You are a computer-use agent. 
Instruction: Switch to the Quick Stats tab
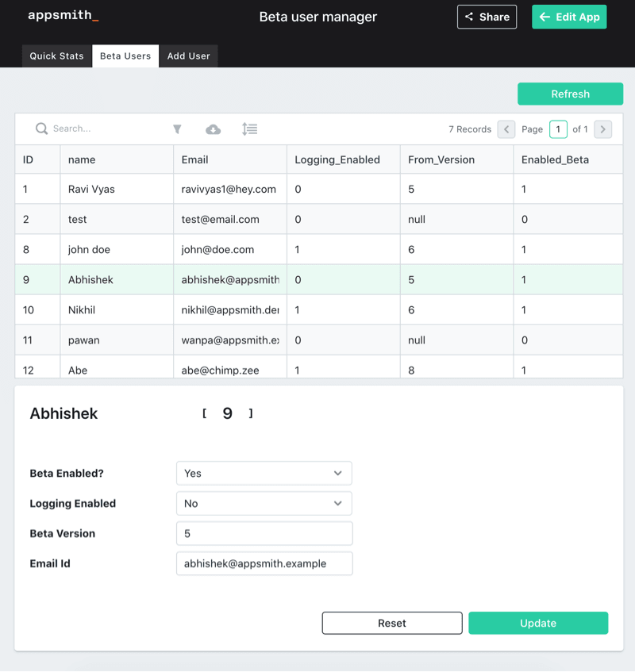tap(56, 56)
